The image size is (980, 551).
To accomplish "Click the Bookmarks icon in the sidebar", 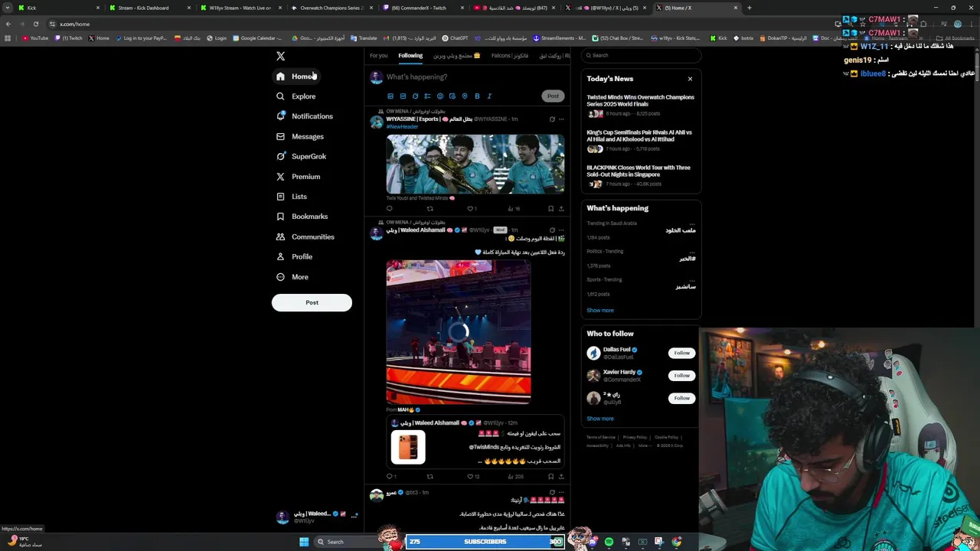I will 280,217.
